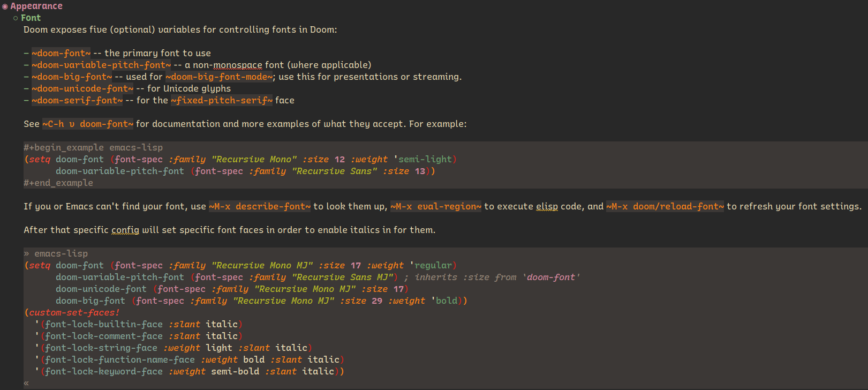
Task: Click the ~C-h v doom-font~ keybinding text
Action: coord(88,124)
